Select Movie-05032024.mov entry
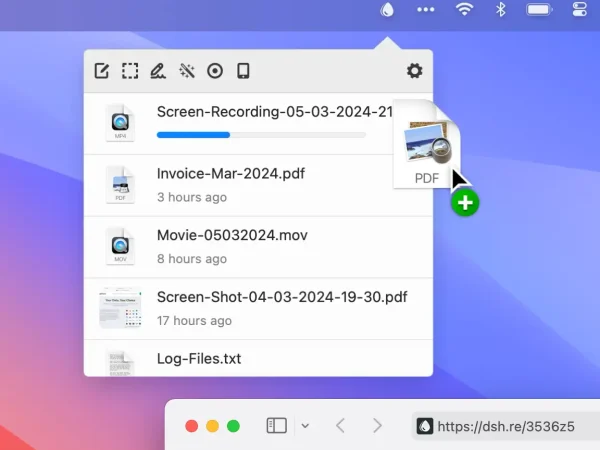This screenshot has width=600, height=450. (x=258, y=247)
